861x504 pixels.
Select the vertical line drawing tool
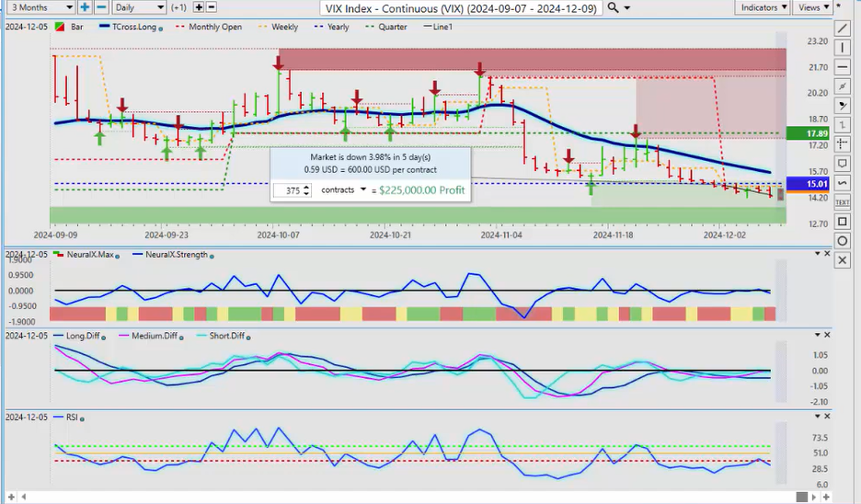tap(844, 48)
